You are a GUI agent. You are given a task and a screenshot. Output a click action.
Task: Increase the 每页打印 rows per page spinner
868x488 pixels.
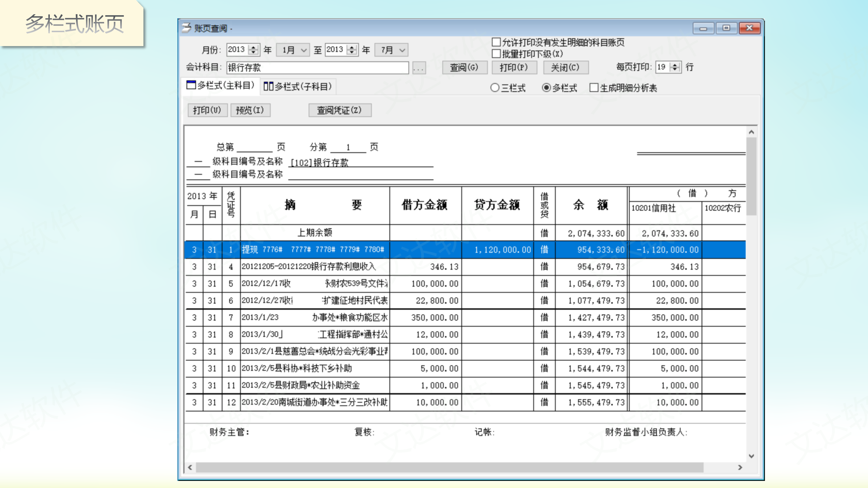(x=675, y=64)
